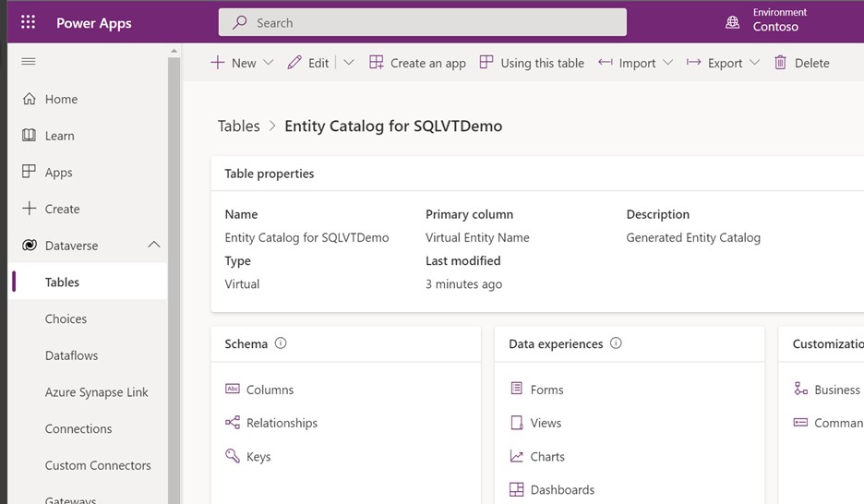
Task: Click the Environment globe icon
Action: (733, 23)
